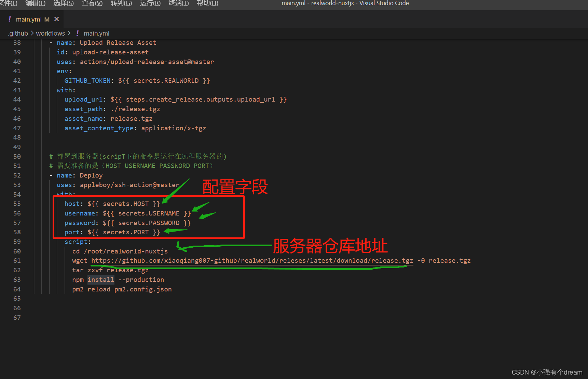Click line number 52 in the gutter

[17, 175]
